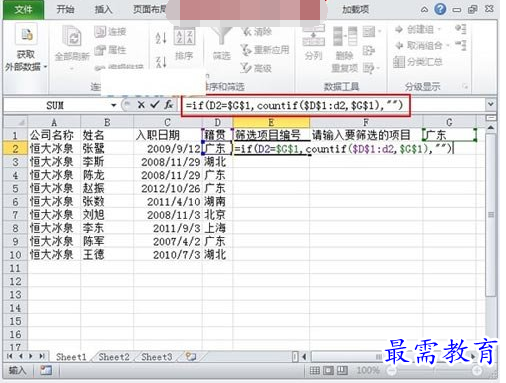Image resolution: width=506 pixels, height=383 pixels.
Task: Switch to Normal view in status bar
Action: click(314, 370)
